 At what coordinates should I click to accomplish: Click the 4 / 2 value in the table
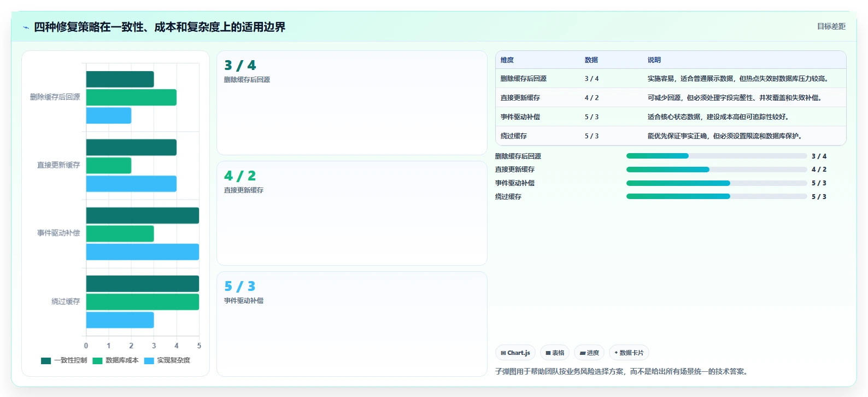pyautogui.click(x=591, y=98)
